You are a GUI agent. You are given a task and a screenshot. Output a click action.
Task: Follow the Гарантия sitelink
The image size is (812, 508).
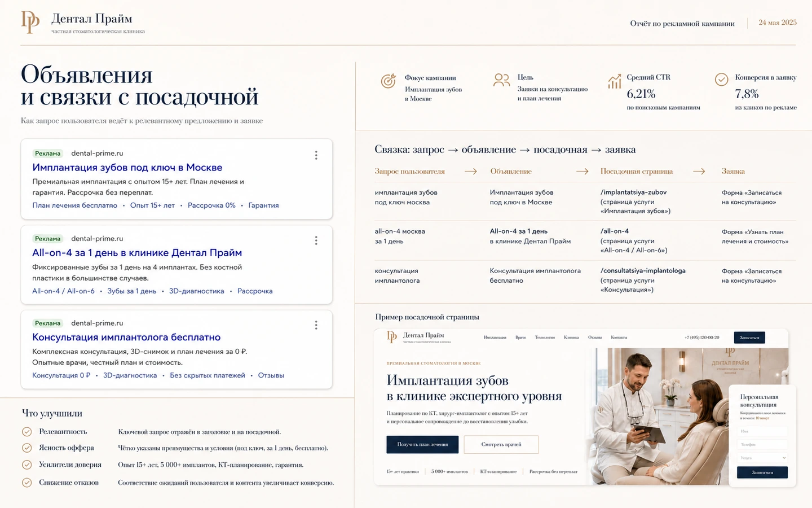(x=263, y=205)
